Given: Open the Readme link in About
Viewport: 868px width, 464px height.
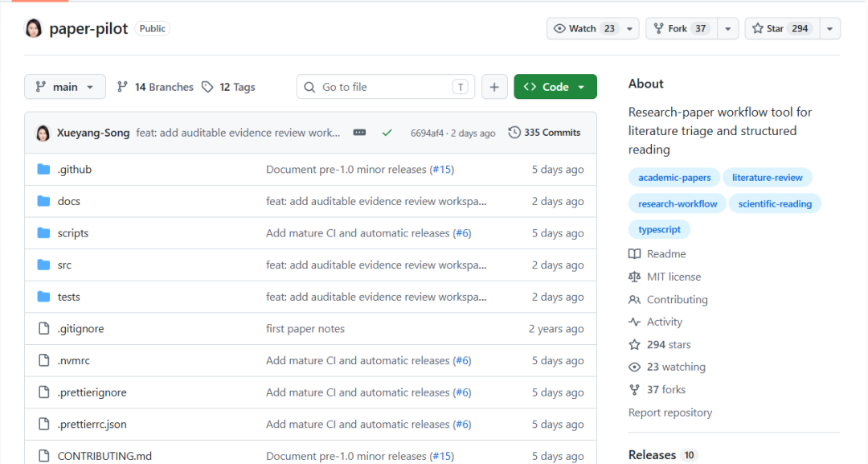Looking at the screenshot, I should click(666, 254).
